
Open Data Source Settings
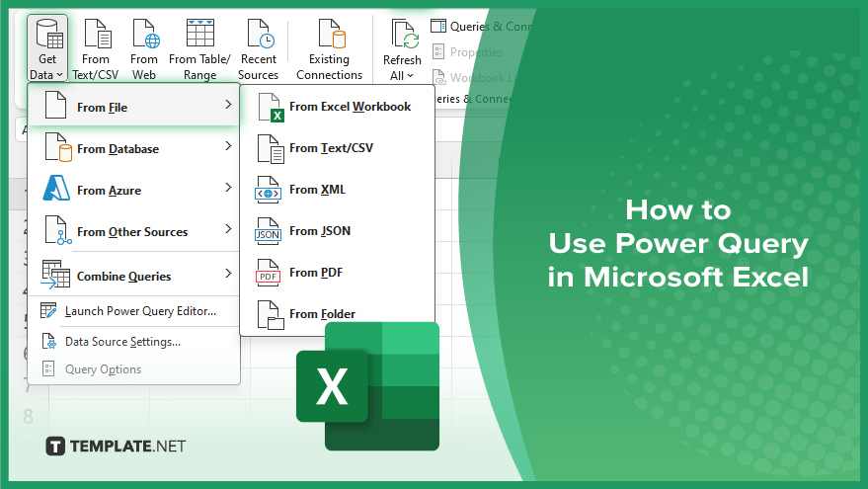133,342
